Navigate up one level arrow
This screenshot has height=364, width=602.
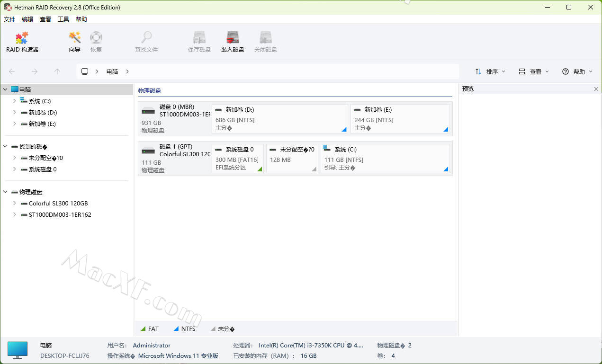57,71
